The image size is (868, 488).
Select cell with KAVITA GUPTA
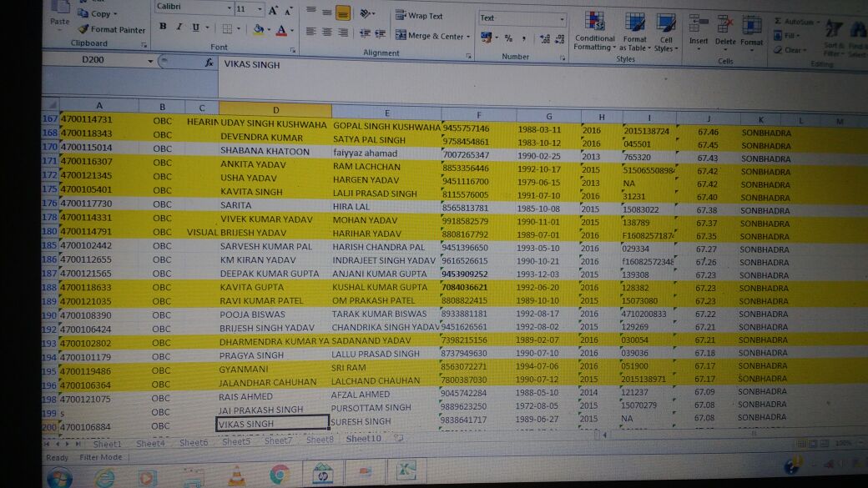[x=275, y=287]
